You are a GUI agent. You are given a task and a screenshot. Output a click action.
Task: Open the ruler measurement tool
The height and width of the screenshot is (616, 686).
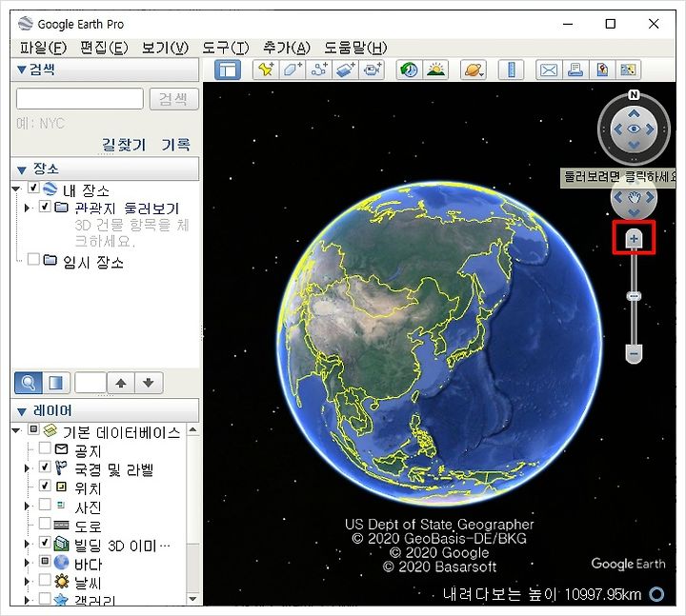point(511,70)
